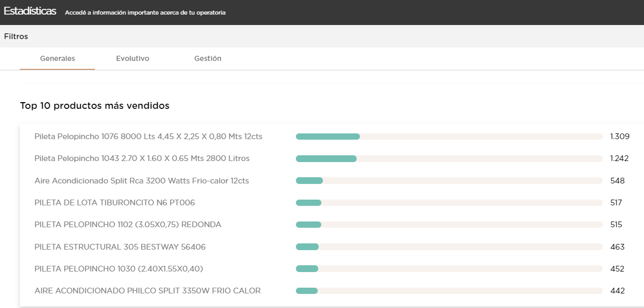
Task: Click the sales value 1.242
Action: [x=619, y=158]
